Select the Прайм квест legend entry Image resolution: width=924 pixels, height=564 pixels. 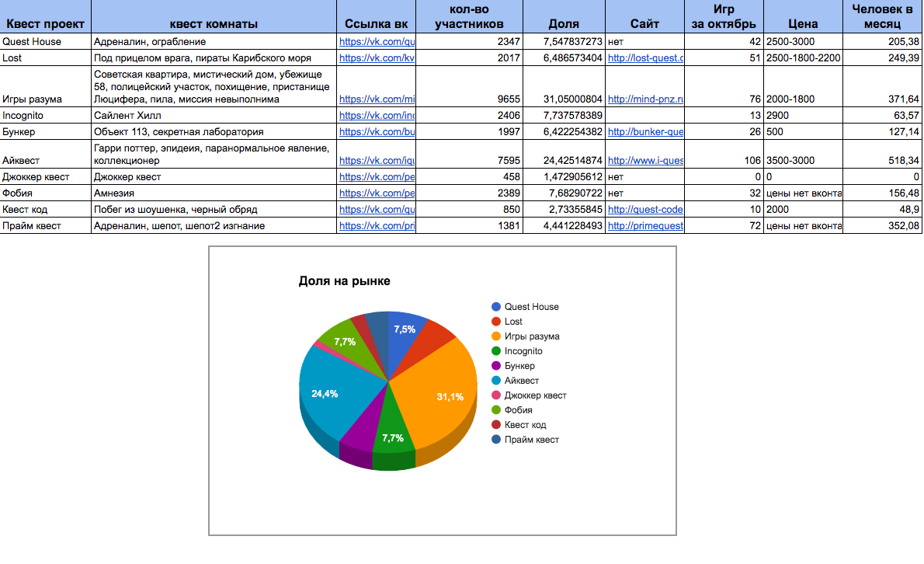tap(525, 440)
